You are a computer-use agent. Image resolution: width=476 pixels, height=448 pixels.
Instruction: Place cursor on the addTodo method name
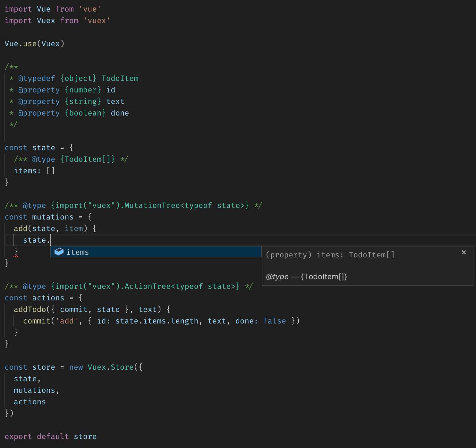30,309
